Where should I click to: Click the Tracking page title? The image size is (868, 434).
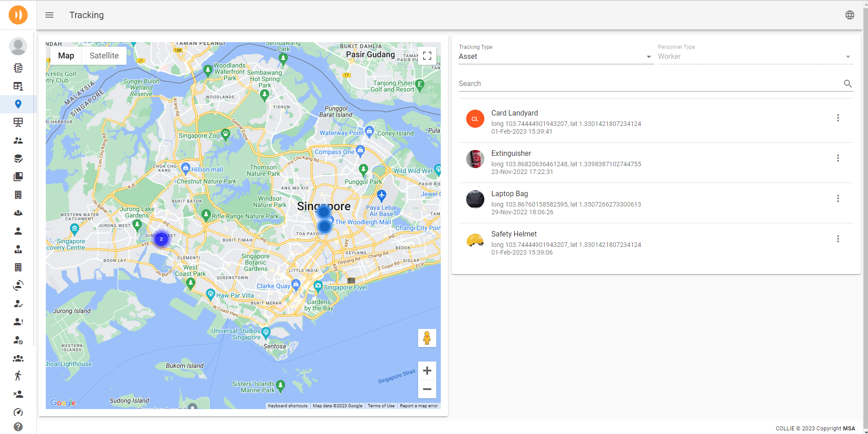(87, 15)
